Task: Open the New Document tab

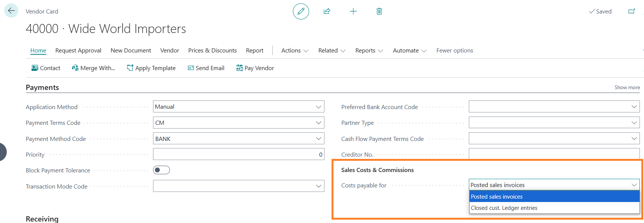Action: [131, 51]
